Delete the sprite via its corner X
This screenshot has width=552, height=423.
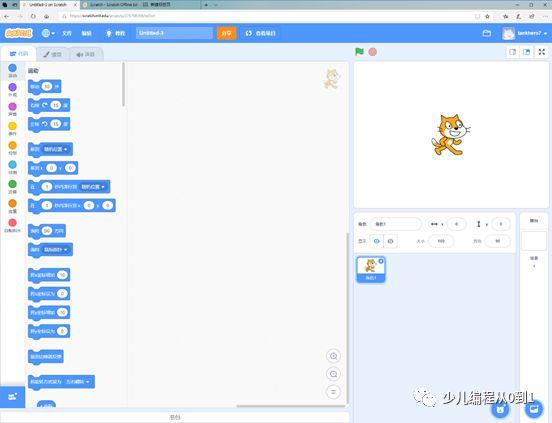pos(381,261)
